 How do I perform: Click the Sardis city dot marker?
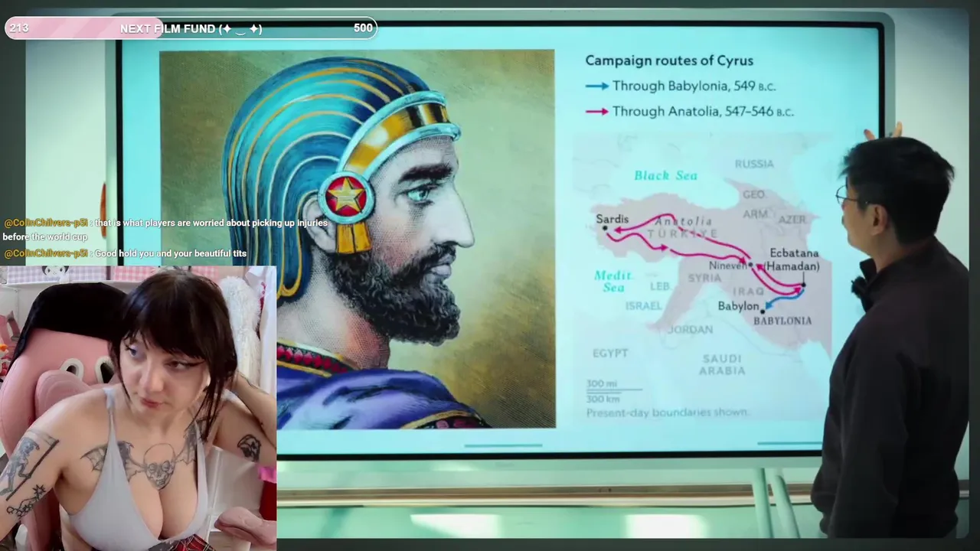point(605,228)
